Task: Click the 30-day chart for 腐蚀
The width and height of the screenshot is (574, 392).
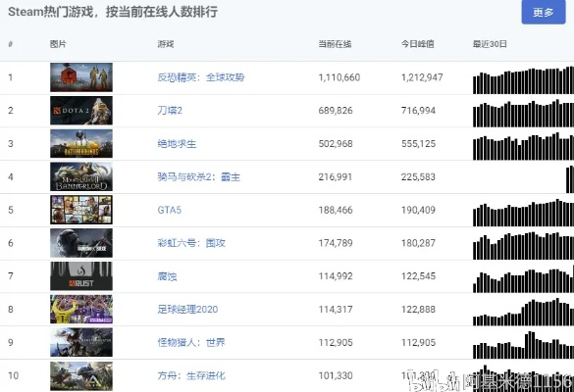Action: 524,278
